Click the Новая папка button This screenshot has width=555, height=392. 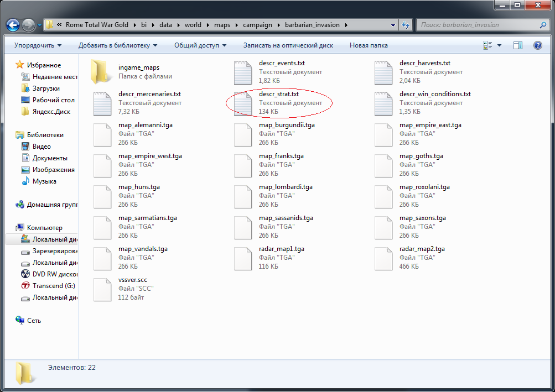tap(369, 45)
